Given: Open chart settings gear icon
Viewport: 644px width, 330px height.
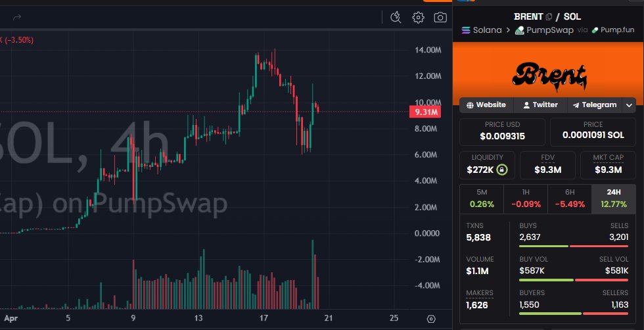Looking at the screenshot, I should tap(418, 18).
